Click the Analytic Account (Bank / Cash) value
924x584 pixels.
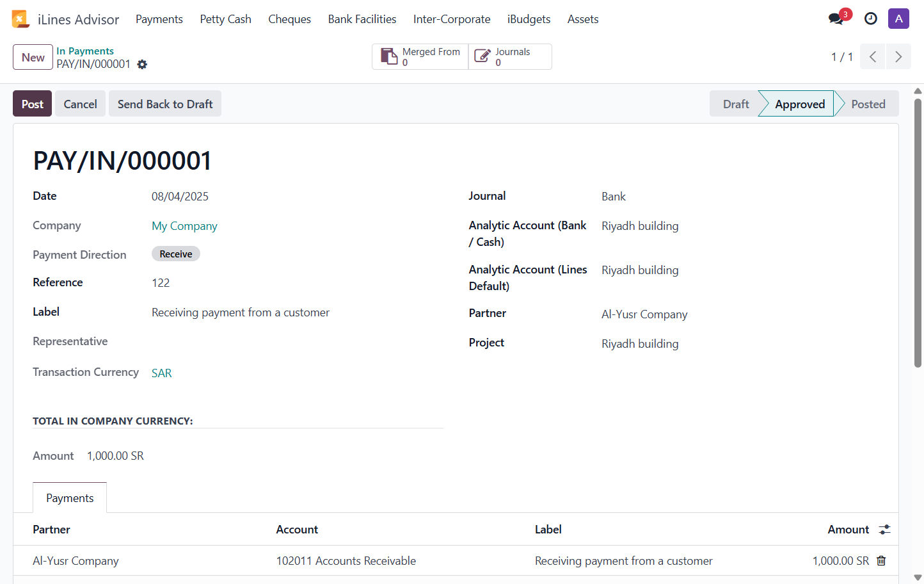point(640,226)
